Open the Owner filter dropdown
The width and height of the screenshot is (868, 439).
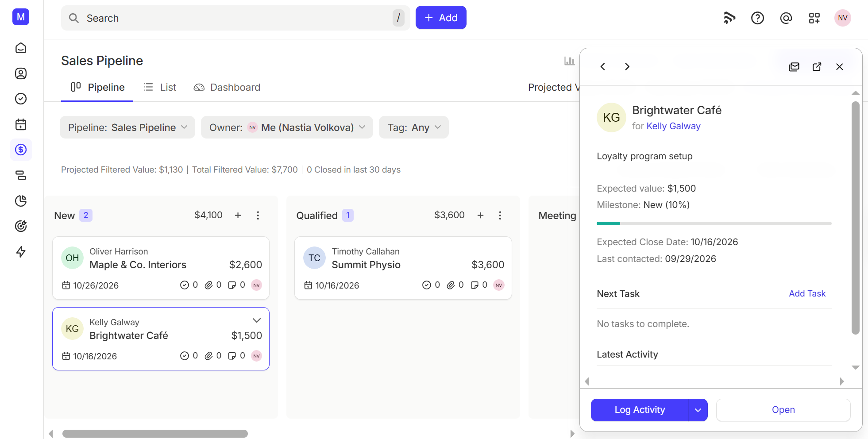287,127
